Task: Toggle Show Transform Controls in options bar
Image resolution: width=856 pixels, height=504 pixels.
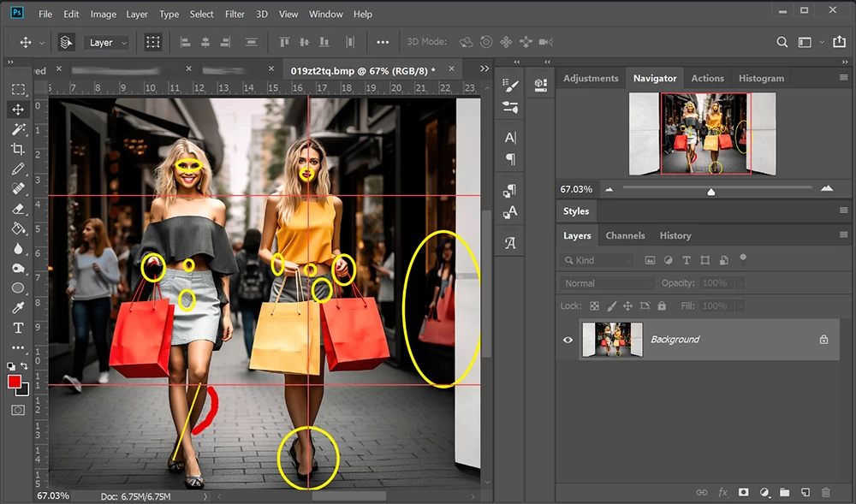Action: click(x=153, y=42)
